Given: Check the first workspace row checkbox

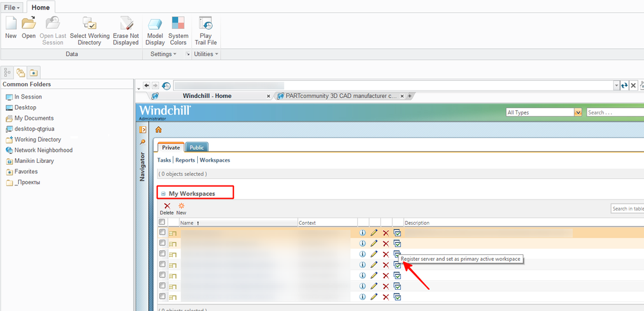Looking at the screenshot, I should click(162, 232).
